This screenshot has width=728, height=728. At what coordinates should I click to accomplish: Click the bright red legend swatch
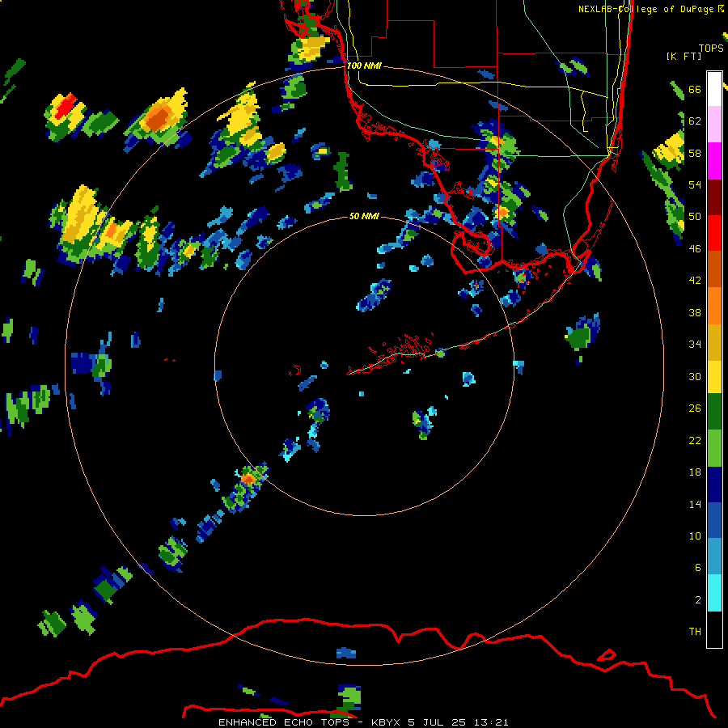pos(714,233)
